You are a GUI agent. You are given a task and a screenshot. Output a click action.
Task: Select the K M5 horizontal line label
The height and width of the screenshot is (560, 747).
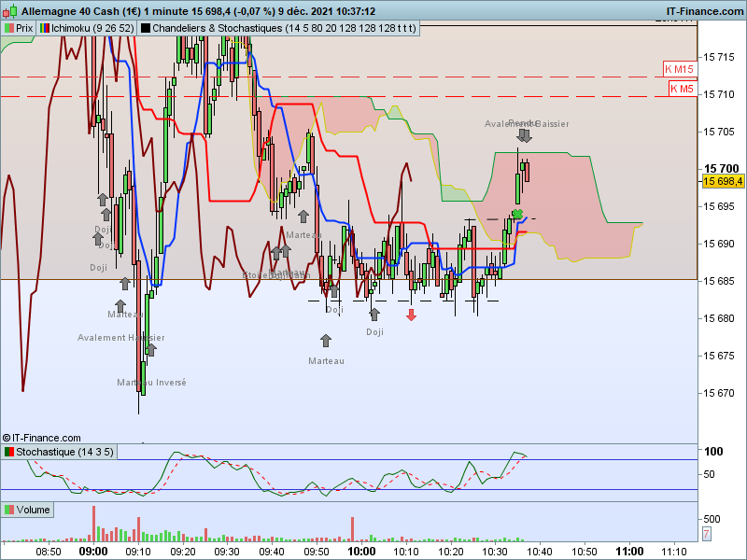(x=683, y=89)
